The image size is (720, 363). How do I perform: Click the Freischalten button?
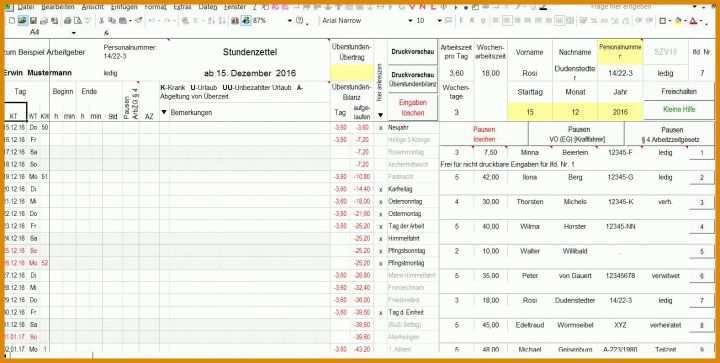[x=679, y=91]
